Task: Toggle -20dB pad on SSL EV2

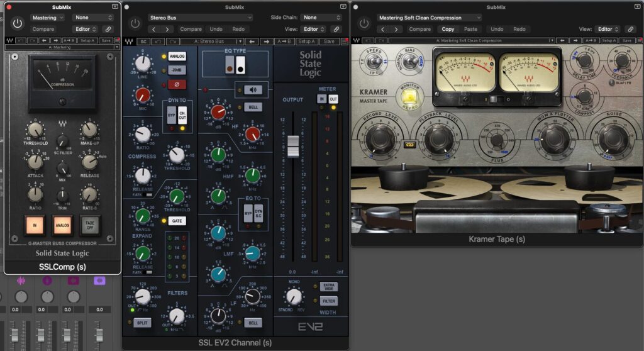Action: click(x=177, y=70)
